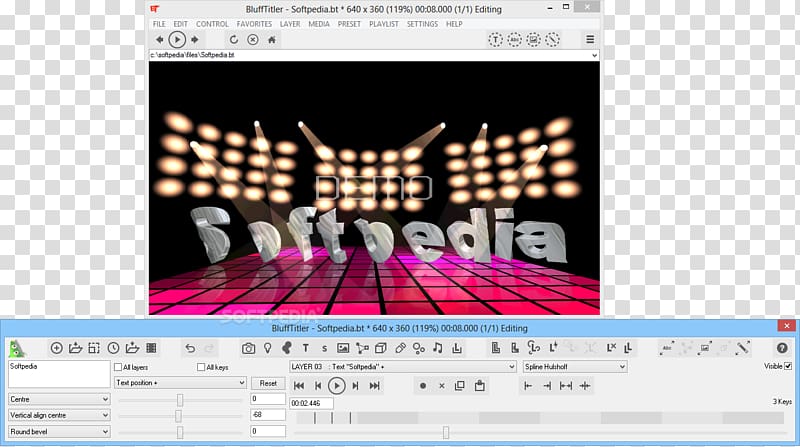The width and height of the screenshot is (800, 447).
Task: Click the new show plus-circle icon
Action: click(57, 348)
